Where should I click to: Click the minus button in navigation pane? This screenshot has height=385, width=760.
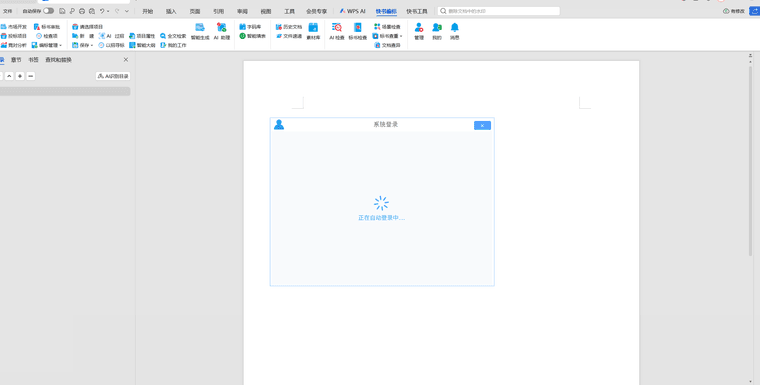(x=31, y=76)
